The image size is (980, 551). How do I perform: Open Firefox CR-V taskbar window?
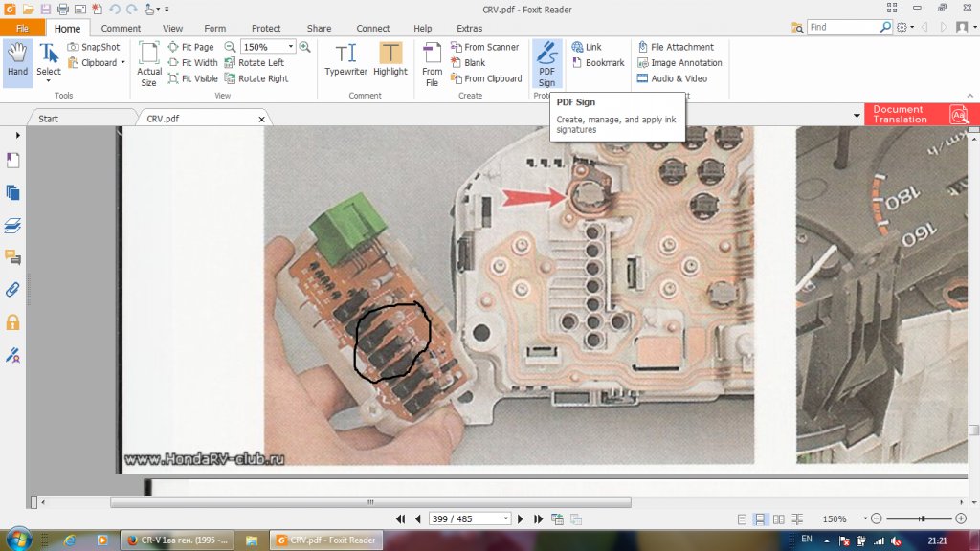[x=177, y=540]
